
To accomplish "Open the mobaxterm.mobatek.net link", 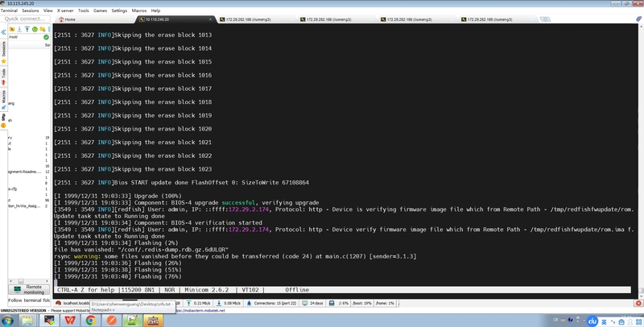I will [200, 311].
